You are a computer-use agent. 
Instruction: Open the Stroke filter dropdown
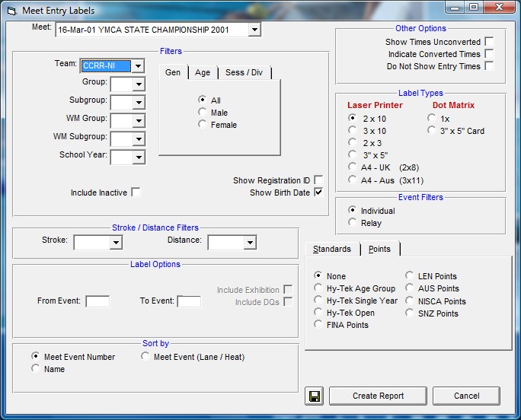[x=116, y=243]
